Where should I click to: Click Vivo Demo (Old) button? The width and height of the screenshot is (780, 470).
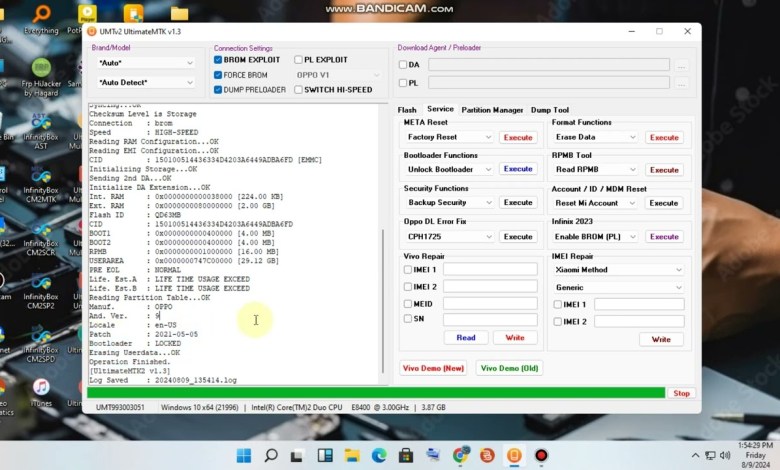[x=509, y=369]
